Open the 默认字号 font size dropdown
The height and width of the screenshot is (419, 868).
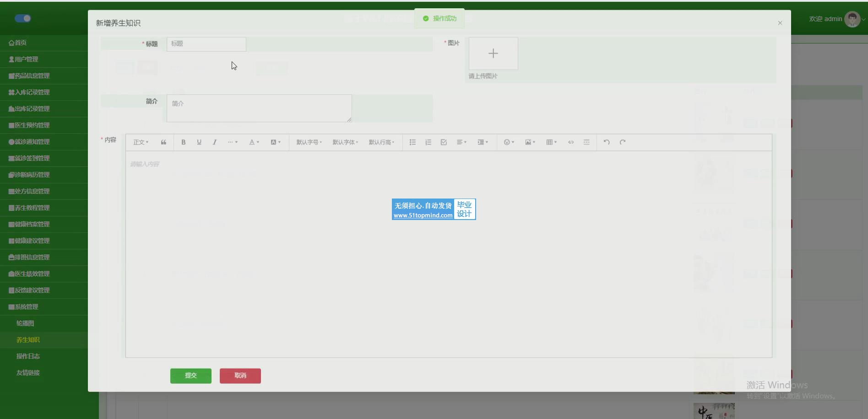point(309,142)
